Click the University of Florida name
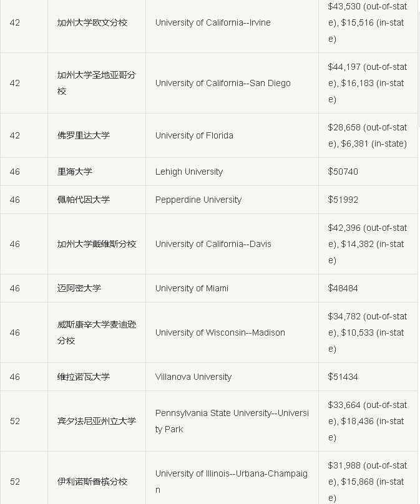This screenshot has height=504, width=420. [194, 135]
